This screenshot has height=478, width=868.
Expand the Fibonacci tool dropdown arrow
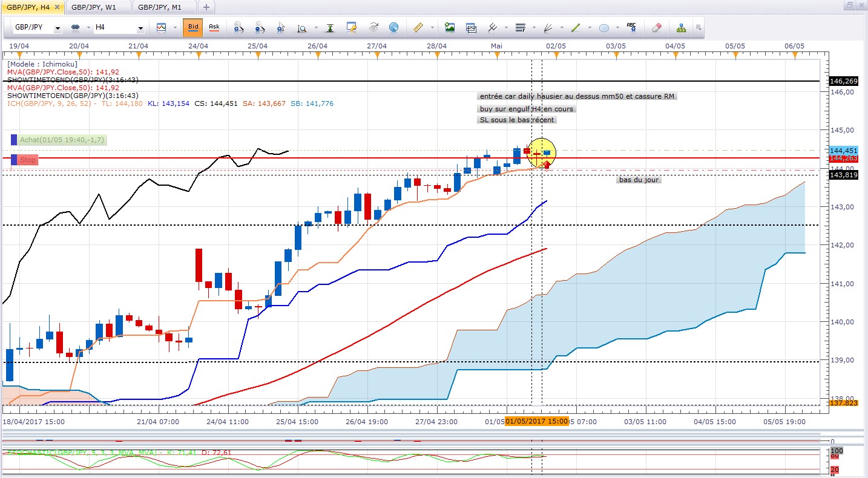pyautogui.click(x=534, y=28)
